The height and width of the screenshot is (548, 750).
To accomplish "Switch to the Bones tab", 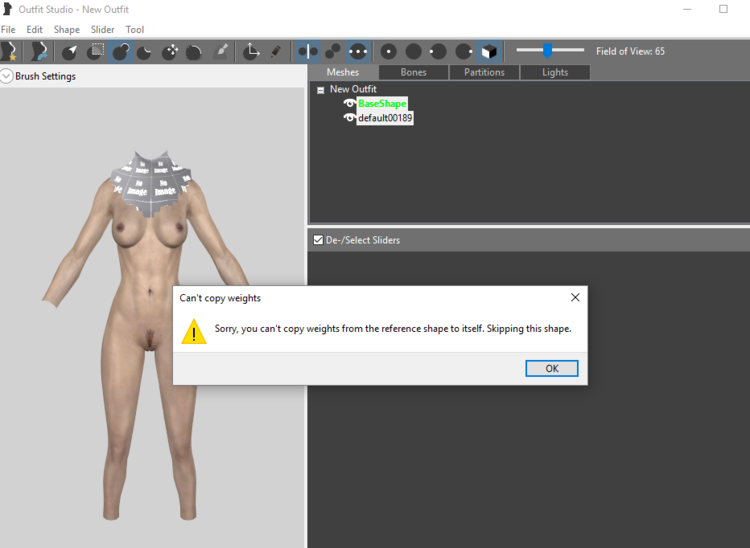I will pos(413,72).
